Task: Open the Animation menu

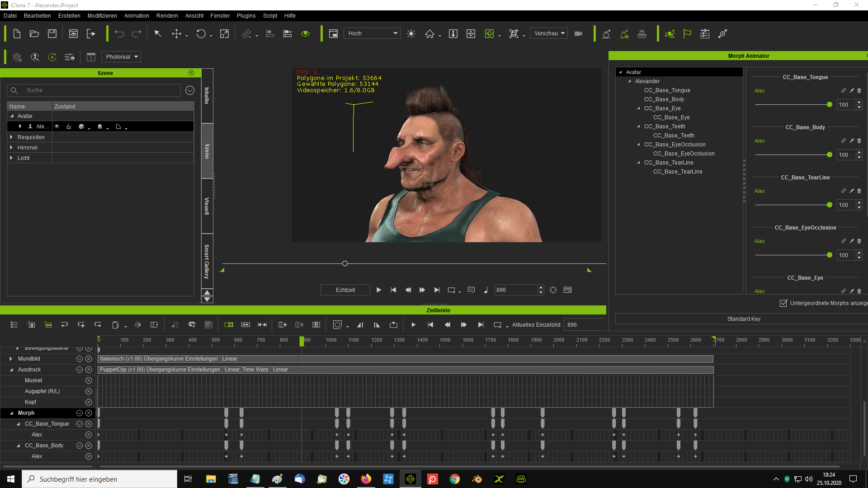Action: pos(137,16)
